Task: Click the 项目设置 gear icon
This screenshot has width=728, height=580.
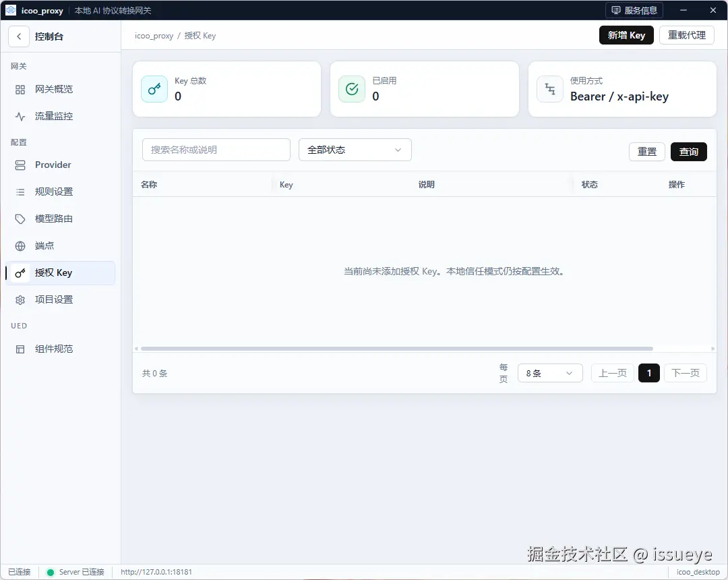Action: pyautogui.click(x=20, y=300)
